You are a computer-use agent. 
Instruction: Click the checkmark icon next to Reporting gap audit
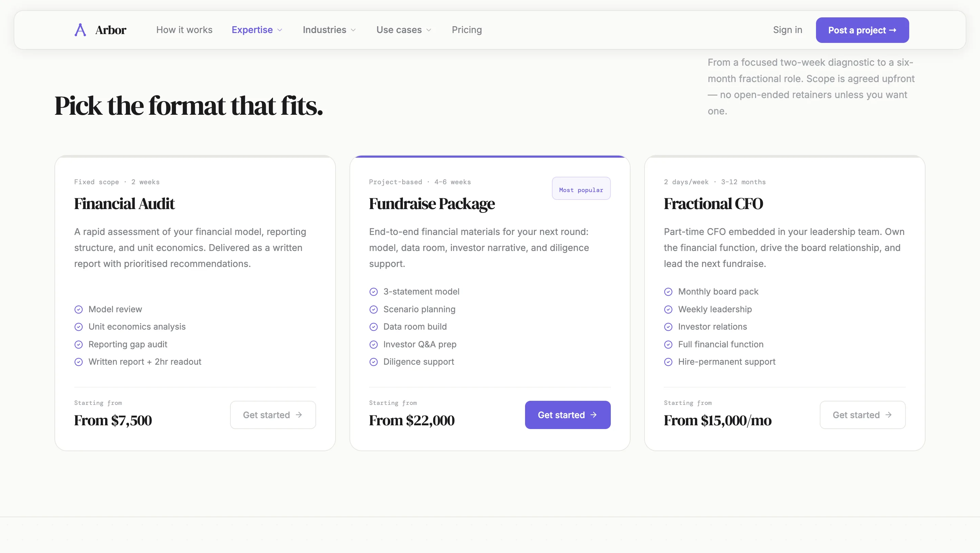pos(79,345)
